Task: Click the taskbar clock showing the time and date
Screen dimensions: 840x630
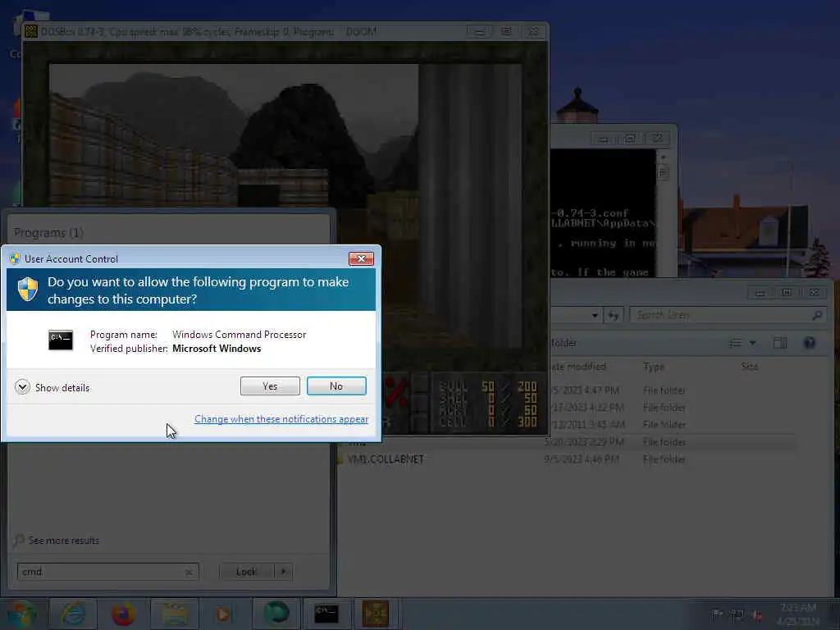Action: 797,614
